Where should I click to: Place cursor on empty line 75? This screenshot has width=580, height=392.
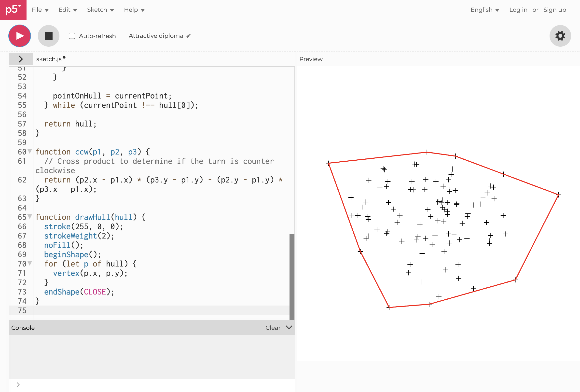coord(161,310)
